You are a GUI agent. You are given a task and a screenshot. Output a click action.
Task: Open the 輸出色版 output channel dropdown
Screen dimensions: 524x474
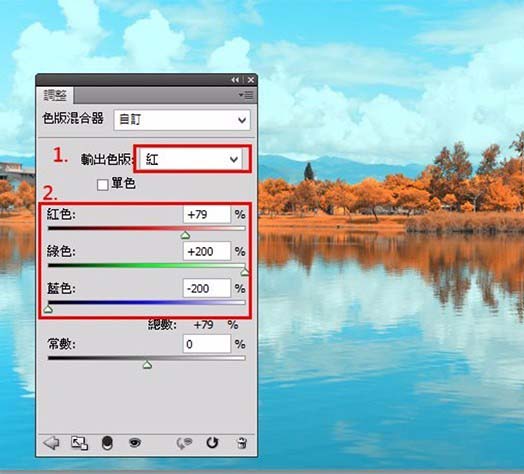(191, 159)
